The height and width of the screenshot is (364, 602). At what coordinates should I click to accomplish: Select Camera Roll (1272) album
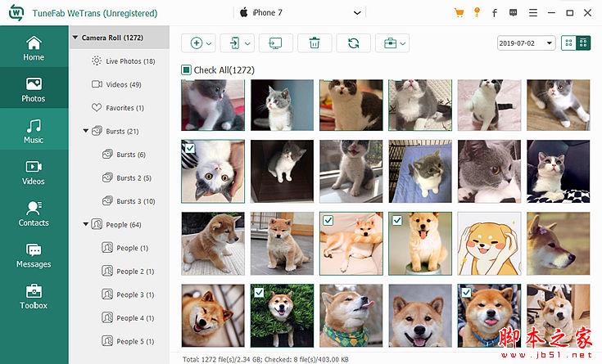pos(119,38)
